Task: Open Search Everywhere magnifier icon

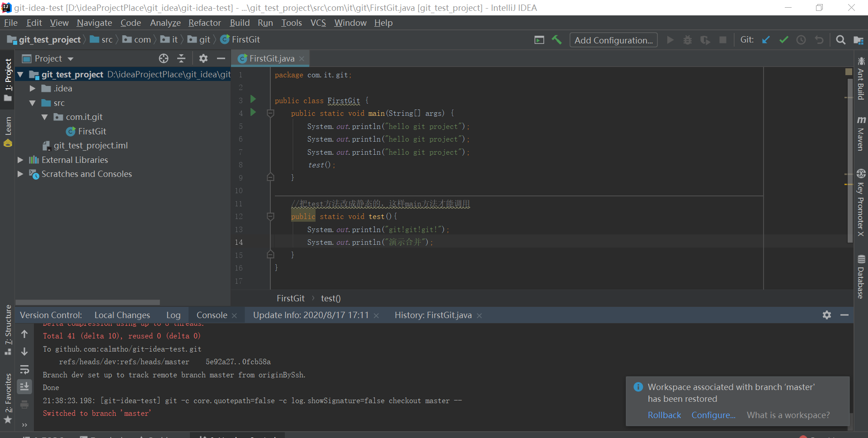Action: [840, 40]
